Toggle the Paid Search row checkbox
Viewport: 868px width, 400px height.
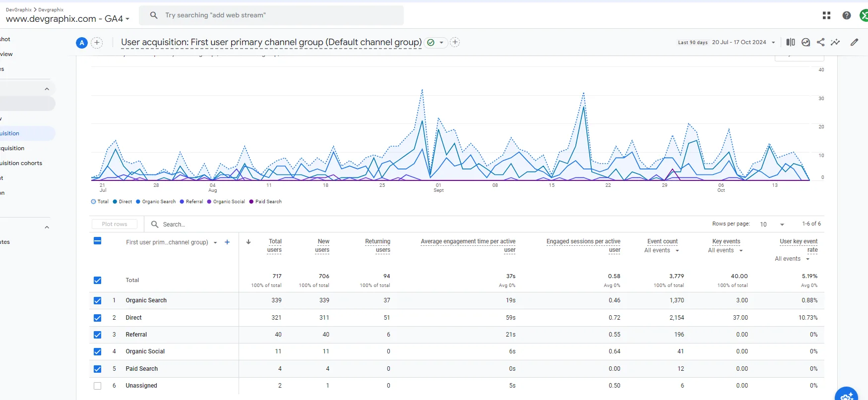[x=98, y=369]
